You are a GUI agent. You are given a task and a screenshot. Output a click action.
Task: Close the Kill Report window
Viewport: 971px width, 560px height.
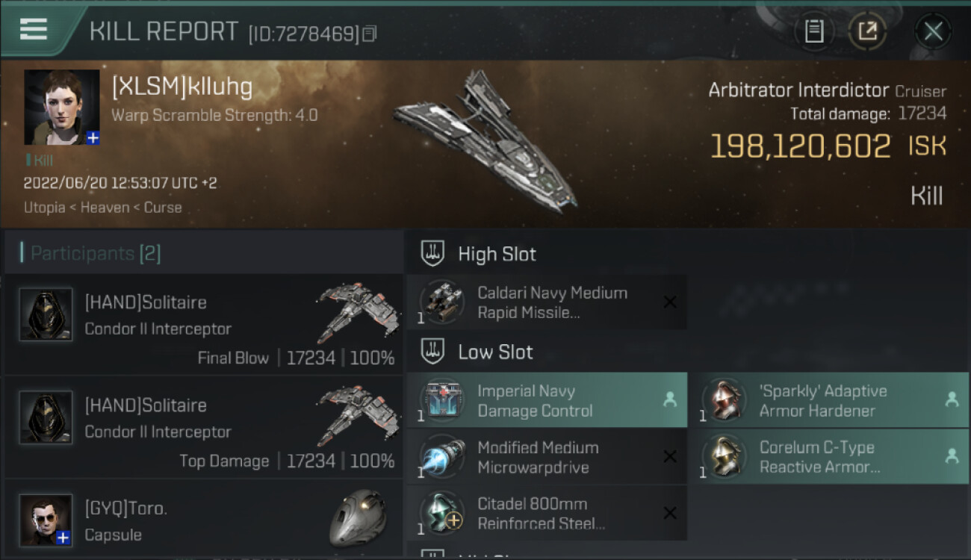click(x=933, y=31)
